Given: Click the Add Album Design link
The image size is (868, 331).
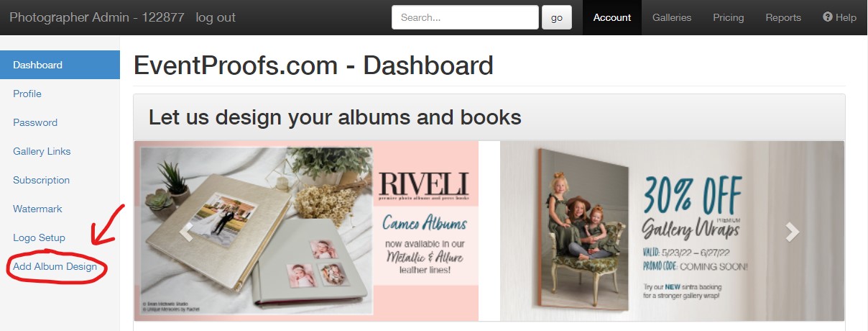Looking at the screenshot, I should click(x=55, y=267).
